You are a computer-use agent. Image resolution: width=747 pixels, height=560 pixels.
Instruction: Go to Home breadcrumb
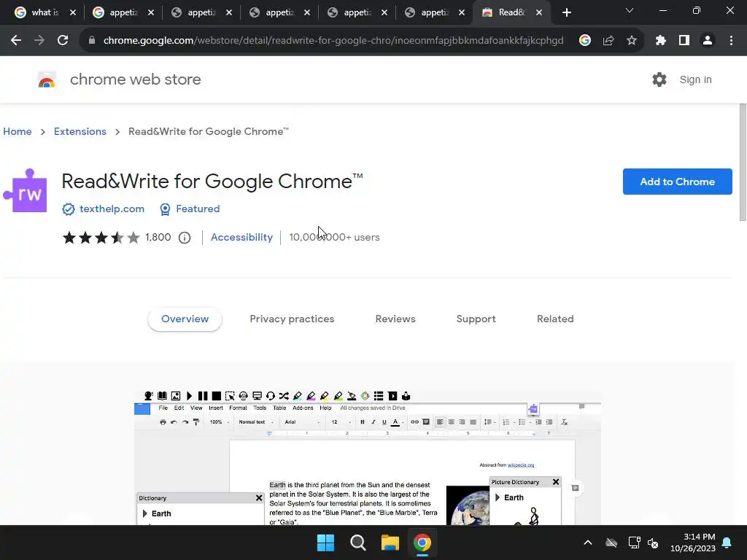[18, 131]
